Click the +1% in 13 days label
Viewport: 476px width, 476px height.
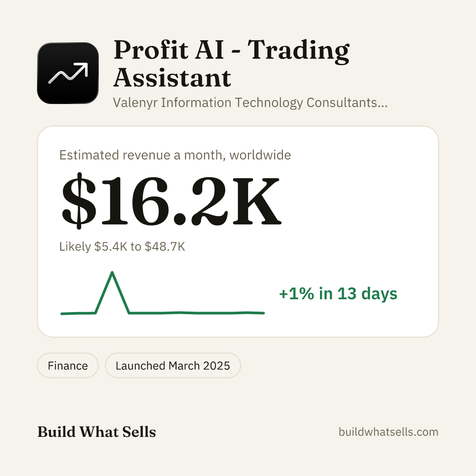[x=338, y=294]
